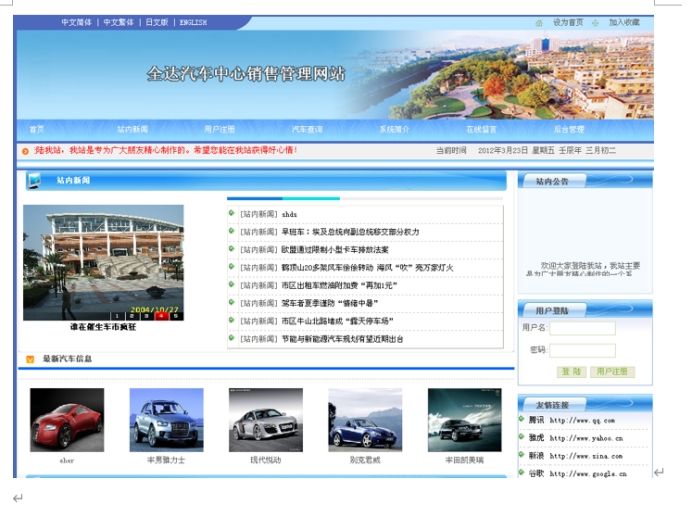
Task: Open 后台管理 in navigation bar
Action: [569, 129]
